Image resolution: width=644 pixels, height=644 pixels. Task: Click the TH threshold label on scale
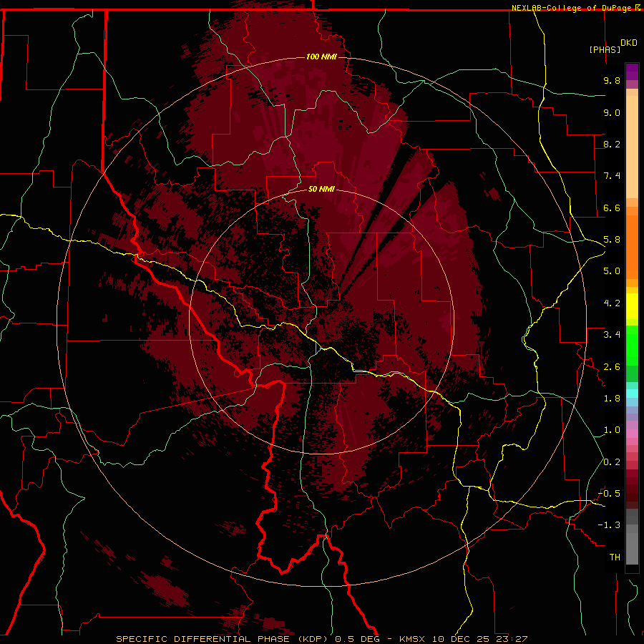pyautogui.click(x=615, y=557)
